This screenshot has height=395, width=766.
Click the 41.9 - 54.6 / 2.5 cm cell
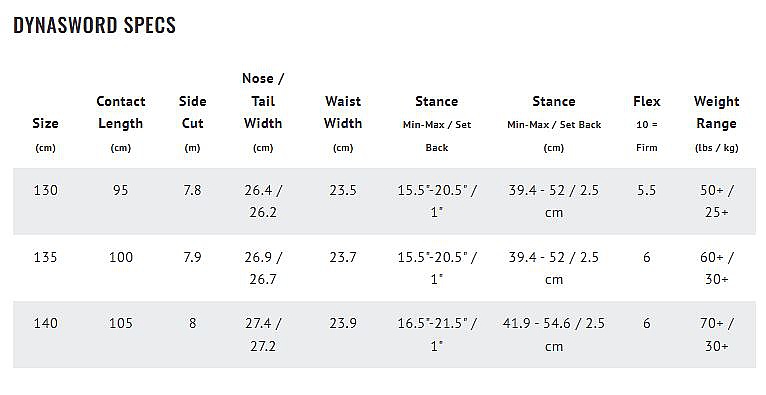pyautogui.click(x=554, y=334)
